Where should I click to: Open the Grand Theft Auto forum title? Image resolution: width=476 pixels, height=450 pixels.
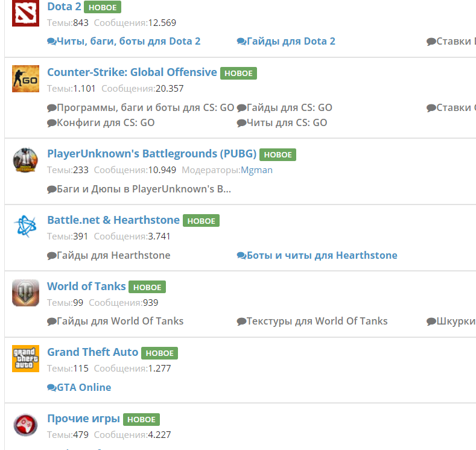tap(92, 352)
